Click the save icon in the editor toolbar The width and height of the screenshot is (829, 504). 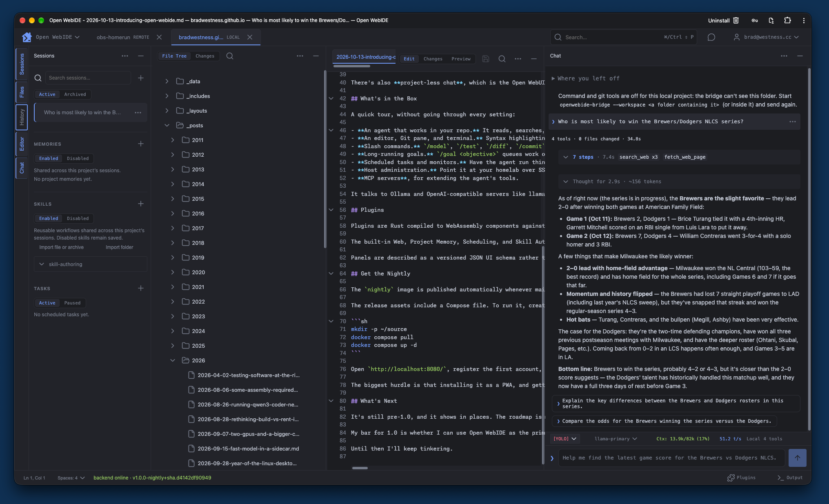coord(485,59)
